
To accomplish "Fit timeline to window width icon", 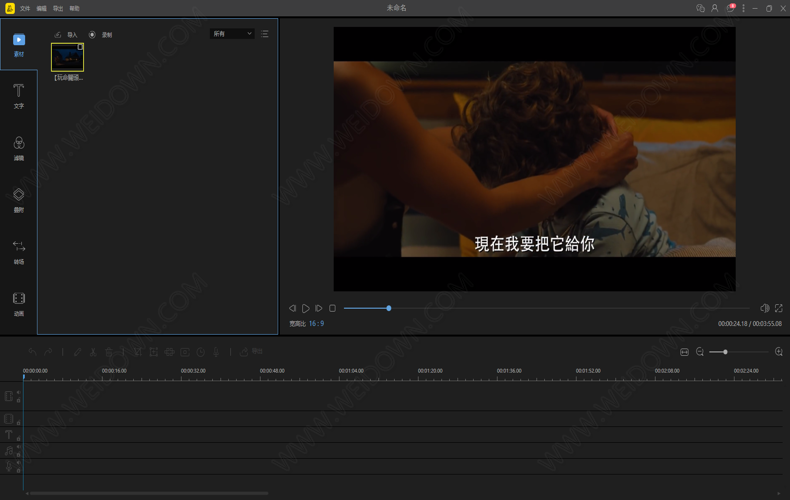I will [x=684, y=352].
